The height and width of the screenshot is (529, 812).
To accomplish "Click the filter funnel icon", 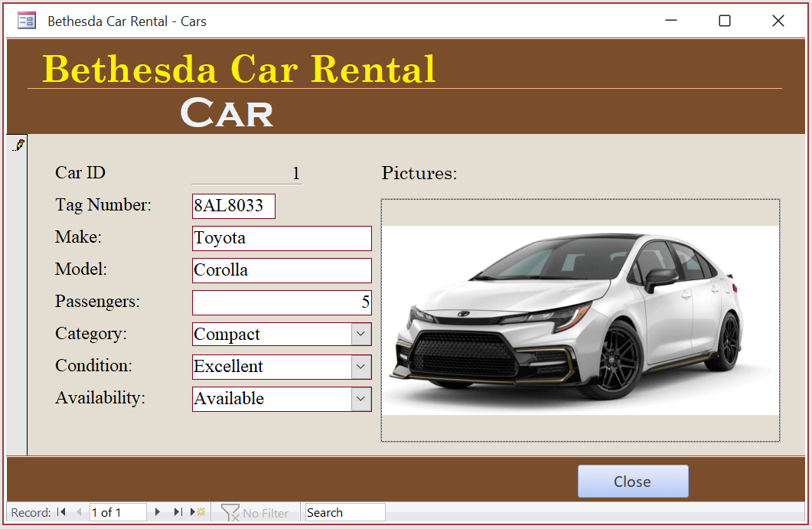I will (x=230, y=512).
